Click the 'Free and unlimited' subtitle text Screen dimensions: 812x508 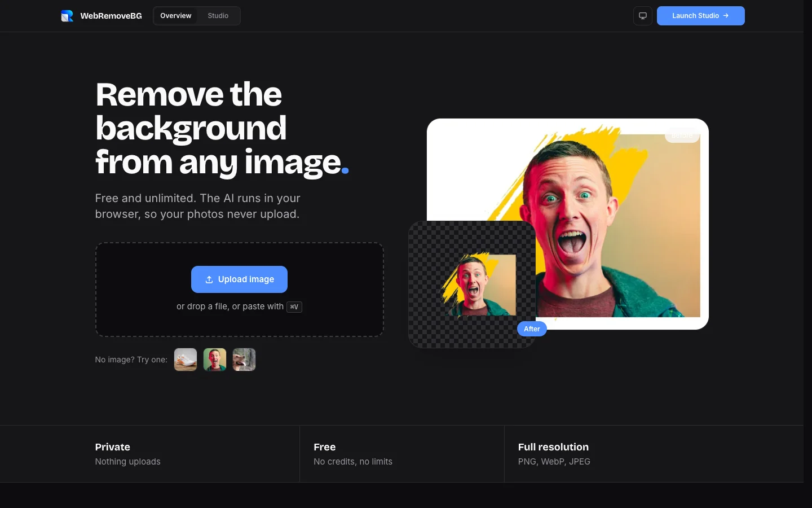coord(197,206)
